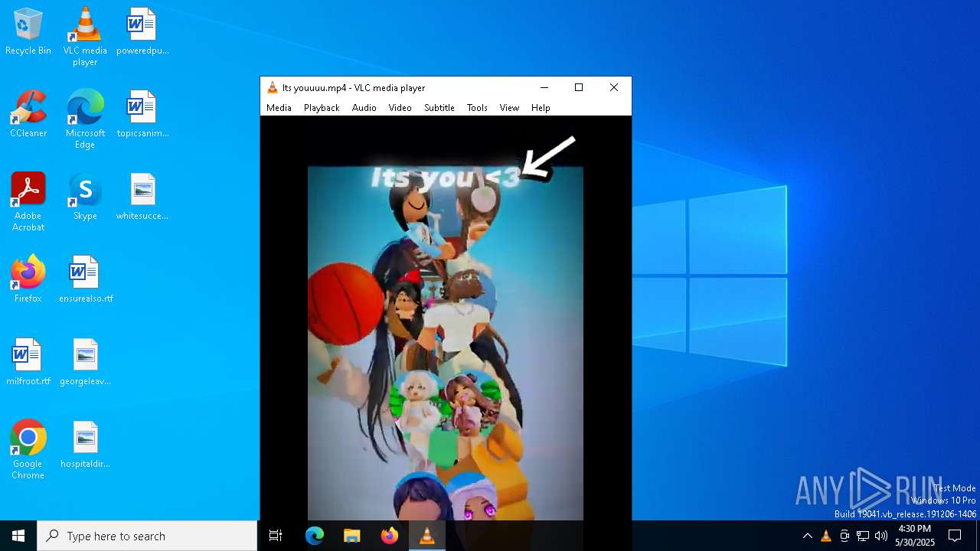Open the Tools menu in VLC

click(x=477, y=108)
